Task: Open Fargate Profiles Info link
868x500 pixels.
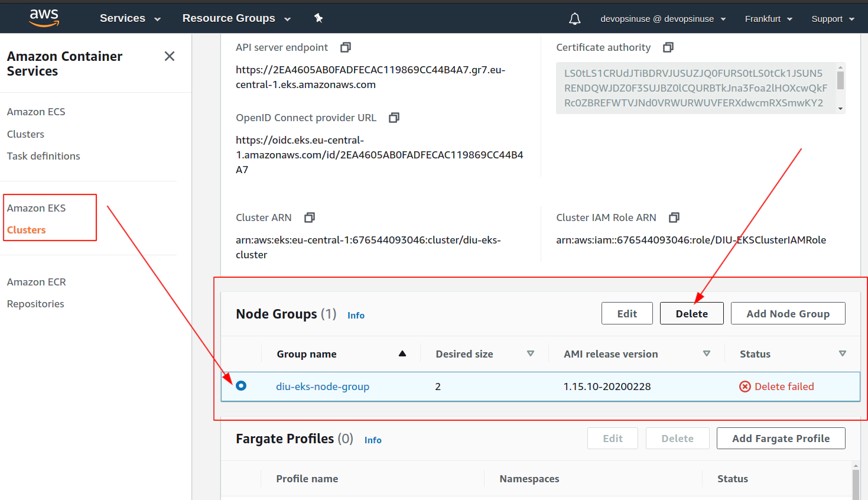Action: (373, 440)
